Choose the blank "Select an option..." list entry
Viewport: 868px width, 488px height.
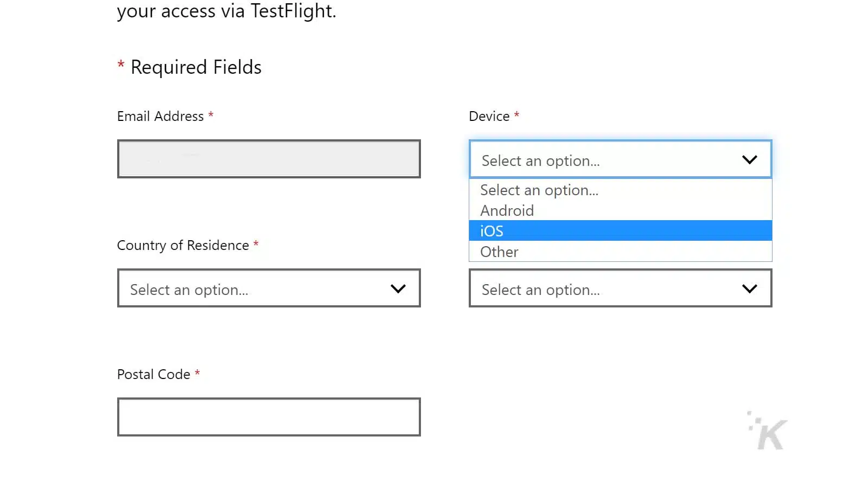point(539,190)
